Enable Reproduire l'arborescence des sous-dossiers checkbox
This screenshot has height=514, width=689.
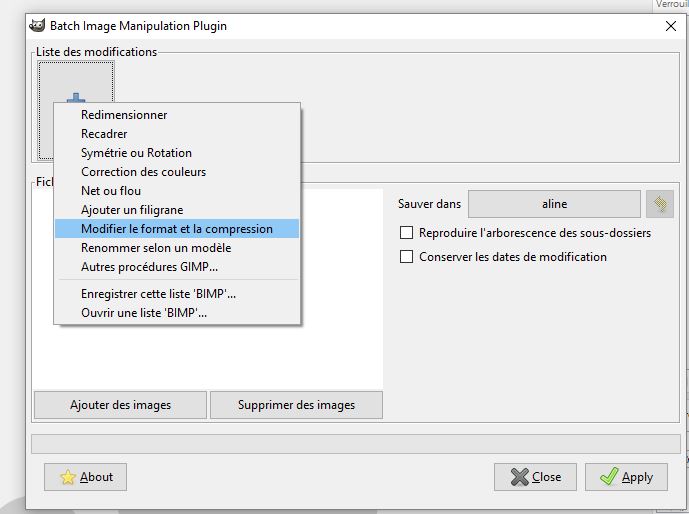pos(406,232)
